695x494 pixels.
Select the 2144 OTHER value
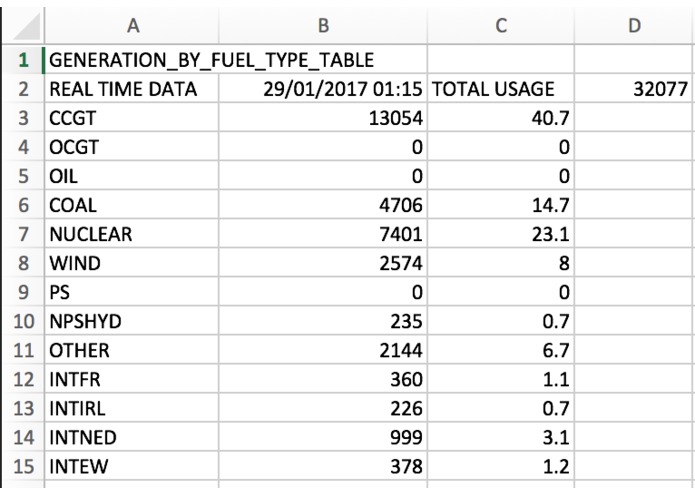(x=323, y=350)
